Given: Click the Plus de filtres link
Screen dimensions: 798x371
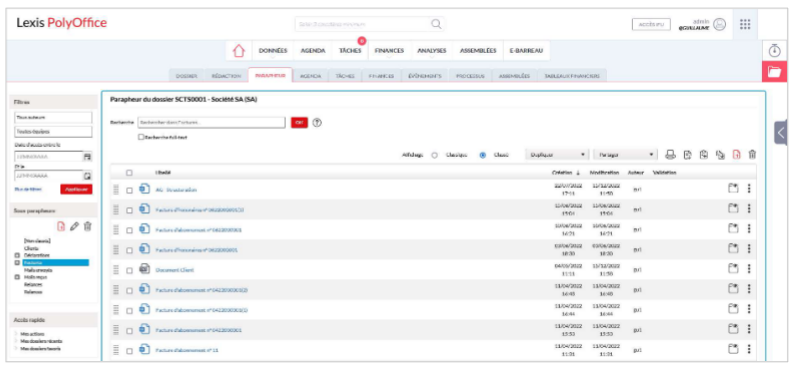Looking at the screenshot, I should click(28, 189).
